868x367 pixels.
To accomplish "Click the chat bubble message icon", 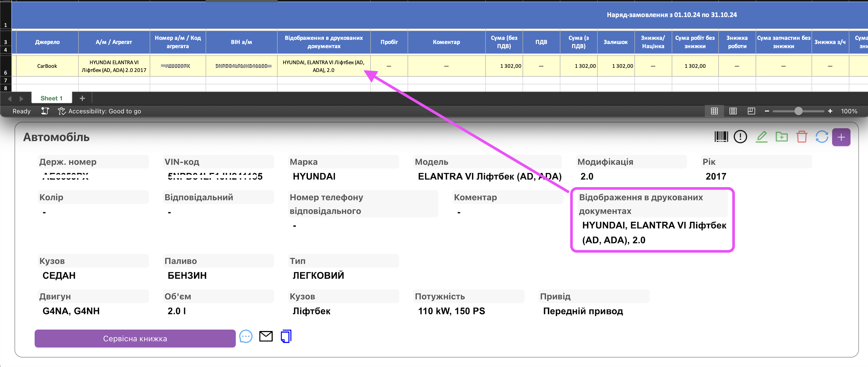I will [x=246, y=336].
